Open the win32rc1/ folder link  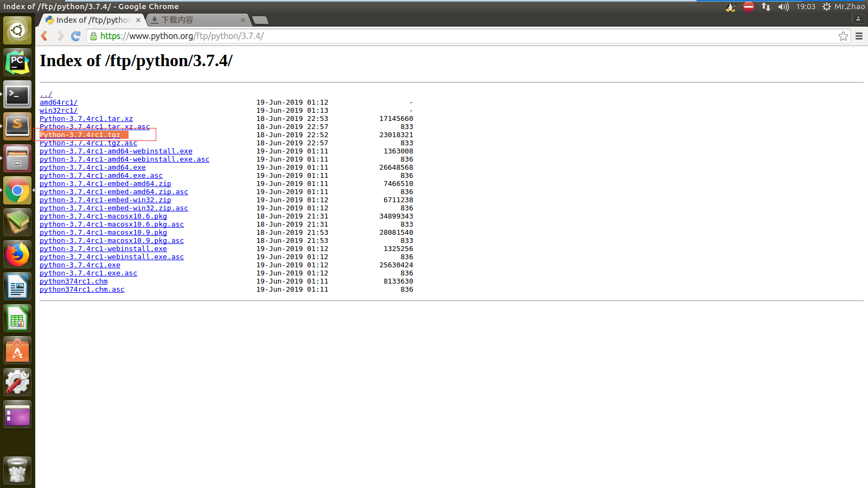[59, 111]
